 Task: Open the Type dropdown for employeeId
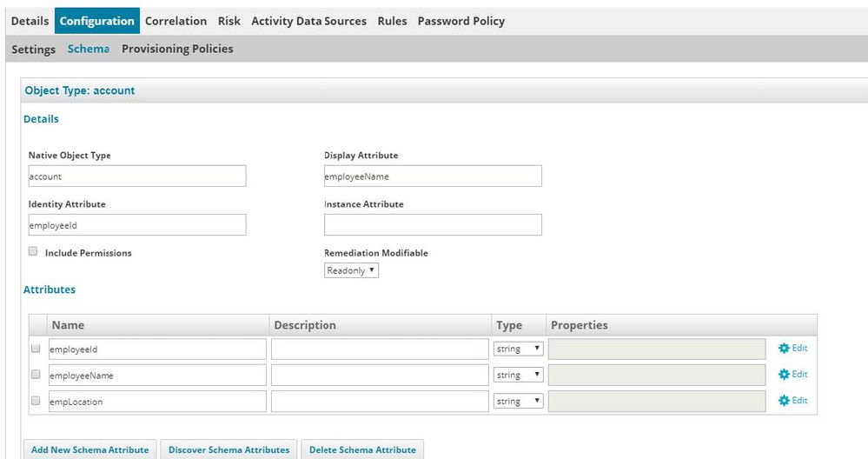[518, 349]
